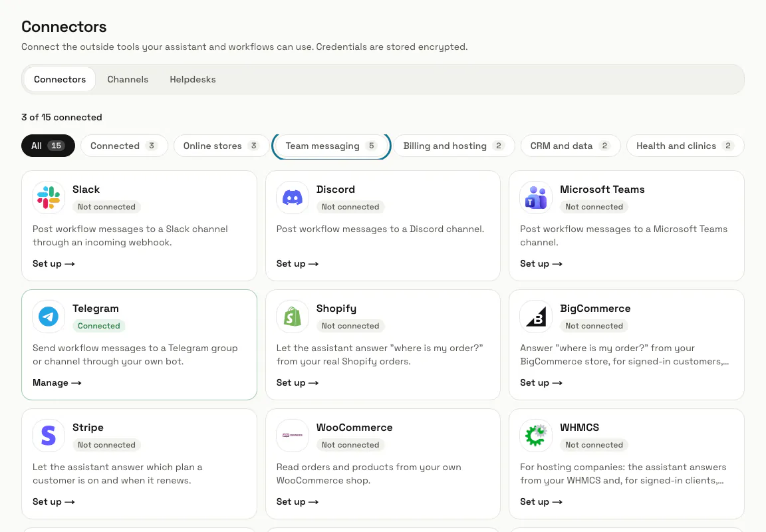Open Set up link for Slack
This screenshot has height=532, width=766.
pyautogui.click(x=54, y=263)
